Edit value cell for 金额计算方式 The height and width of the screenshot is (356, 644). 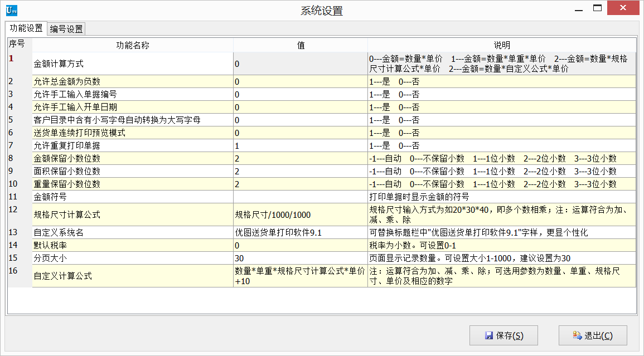pyautogui.click(x=301, y=64)
